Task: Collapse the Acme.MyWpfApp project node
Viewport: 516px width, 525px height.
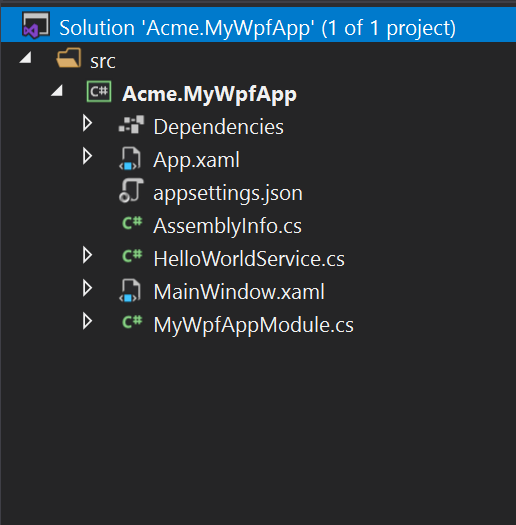Action: (57, 90)
